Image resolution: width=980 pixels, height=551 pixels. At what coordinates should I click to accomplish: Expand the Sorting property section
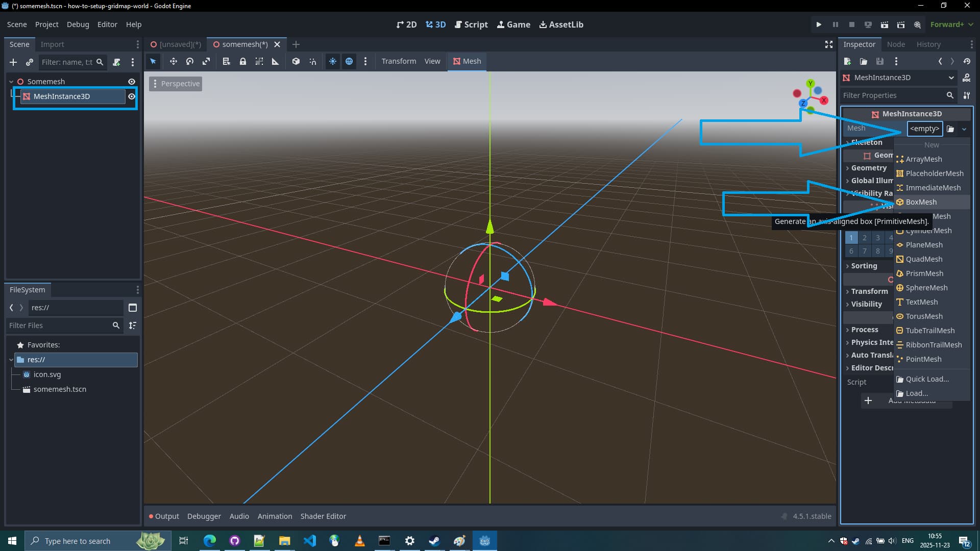click(x=864, y=266)
